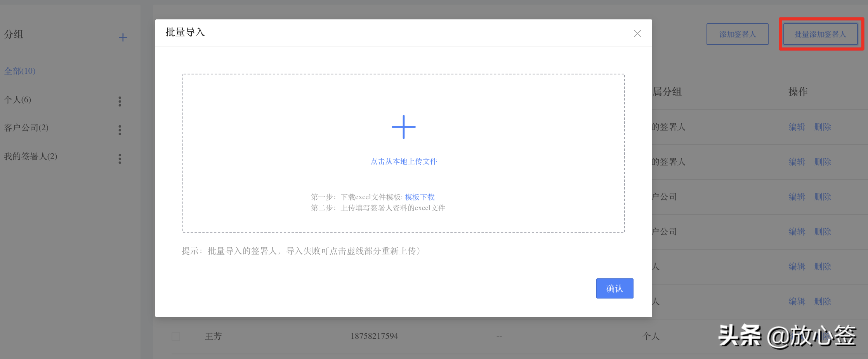Screen dimensions: 868x359
Task: Expand the 我的签署人(2) group entry
Action: pyautogui.click(x=31, y=157)
